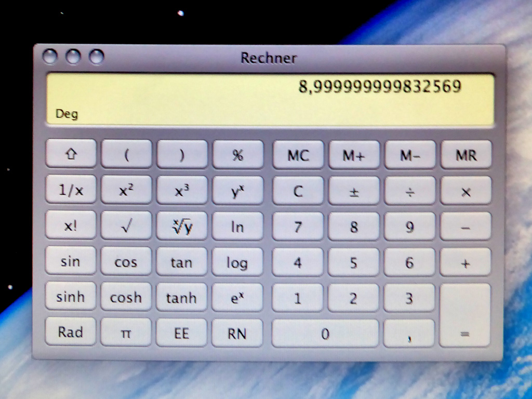
Task: Click the tanh button
Action: pos(181,297)
